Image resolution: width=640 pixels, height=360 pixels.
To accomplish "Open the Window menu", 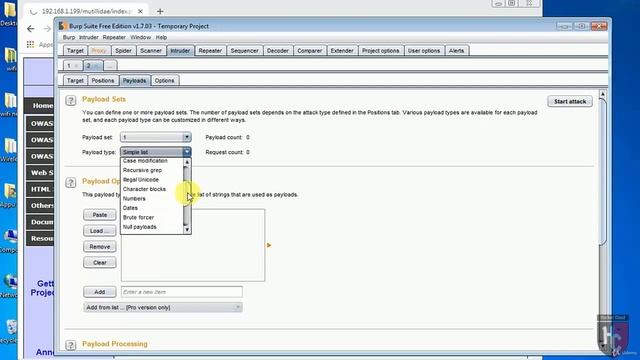I will (140, 37).
